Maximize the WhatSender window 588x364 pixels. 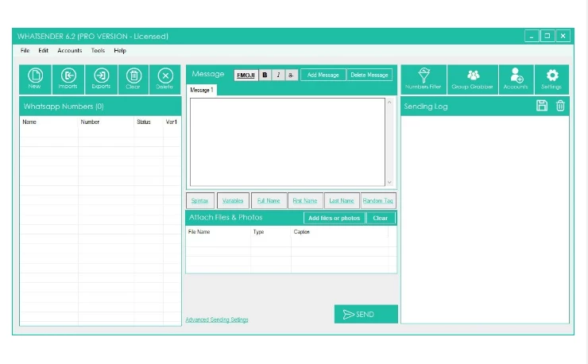coord(547,36)
